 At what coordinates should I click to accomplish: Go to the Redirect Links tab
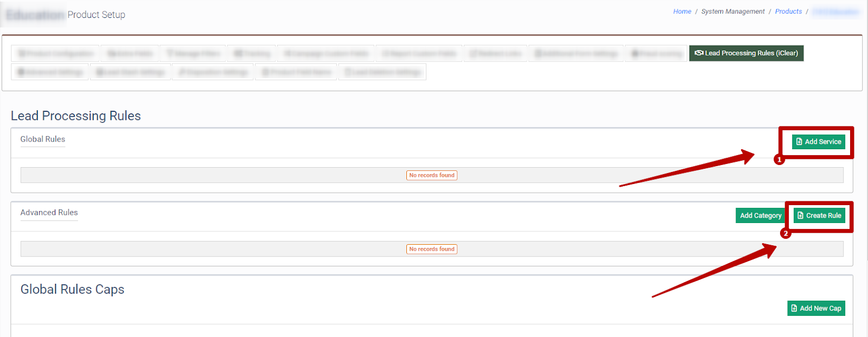point(495,54)
